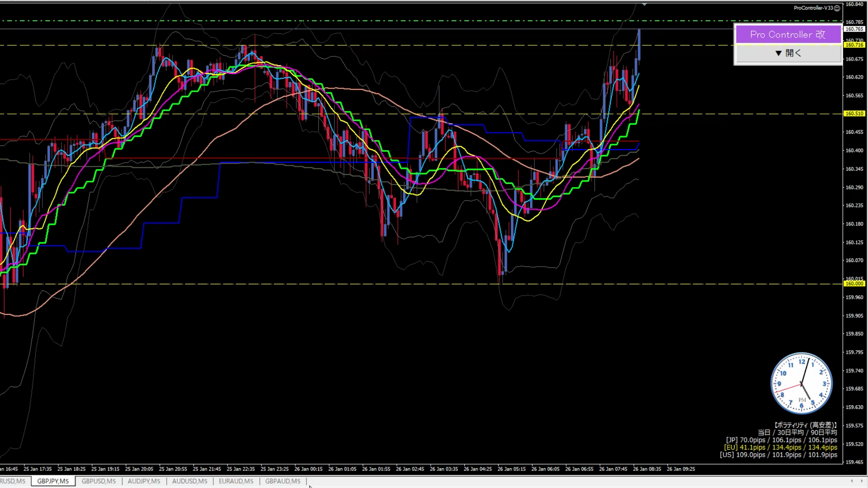Click the 160.840 price scale value
Image resolution: width=868 pixels, height=488 pixels.
coord(854,4)
